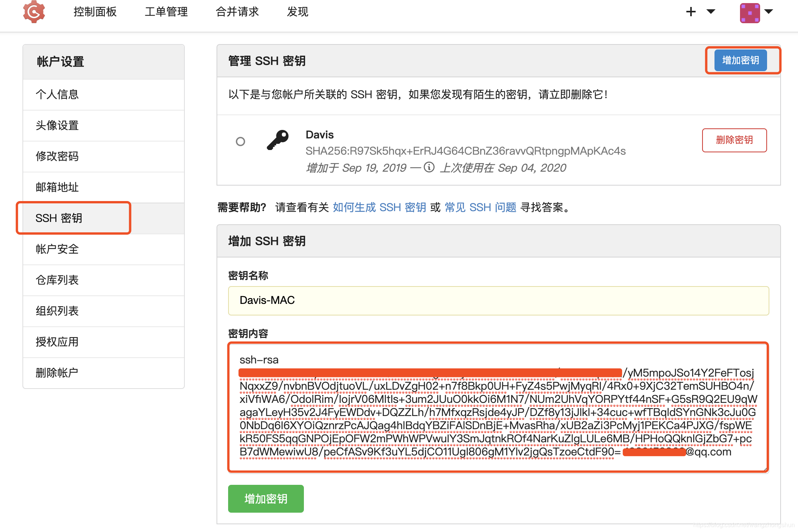Click the Gitea logo icon
This screenshot has height=532, width=798.
click(x=34, y=12)
